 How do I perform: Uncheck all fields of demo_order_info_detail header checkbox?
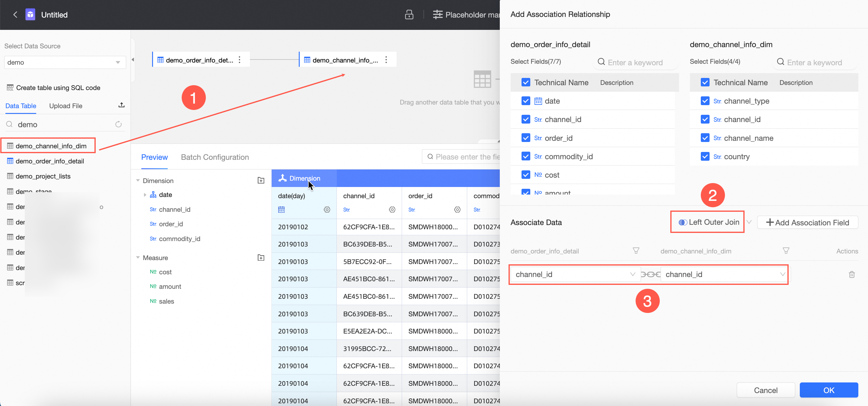pyautogui.click(x=526, y=82)
